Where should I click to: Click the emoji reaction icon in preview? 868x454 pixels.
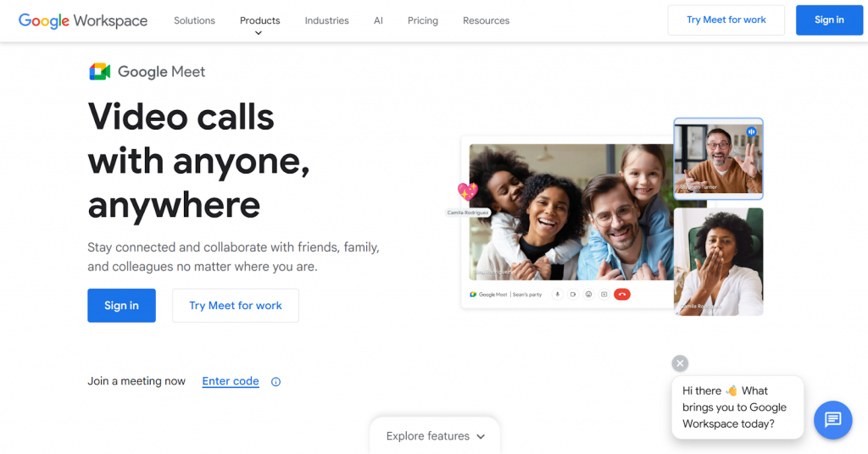pos(588,294)
